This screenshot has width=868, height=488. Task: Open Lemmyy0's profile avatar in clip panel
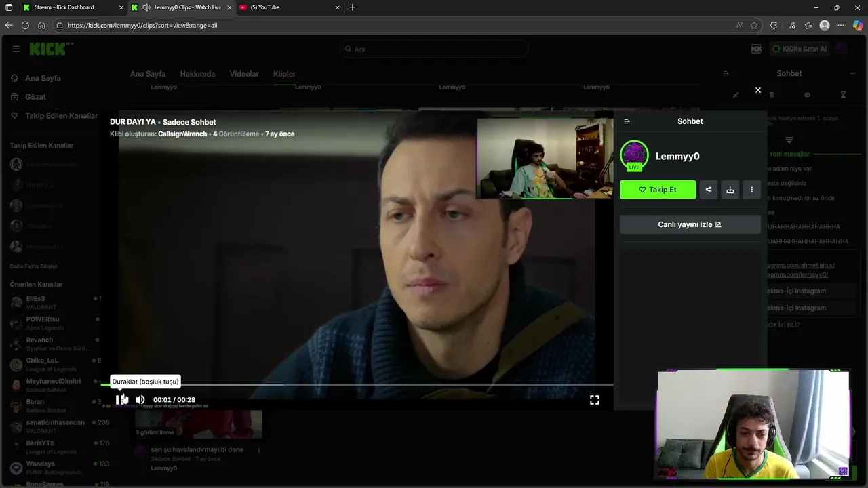(x=634, y=156)
